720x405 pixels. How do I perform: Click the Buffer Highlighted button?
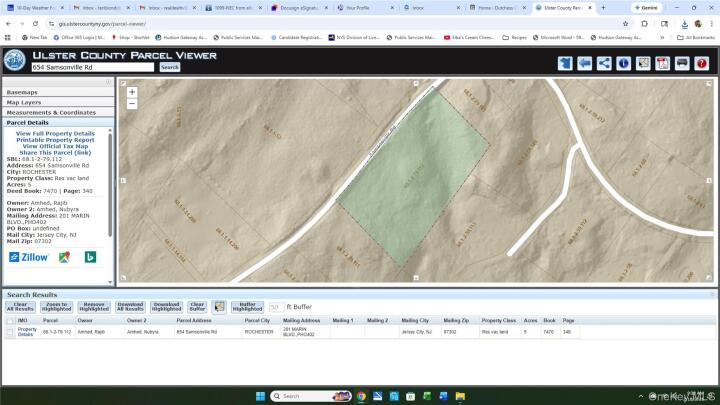[x=248, y=307]
